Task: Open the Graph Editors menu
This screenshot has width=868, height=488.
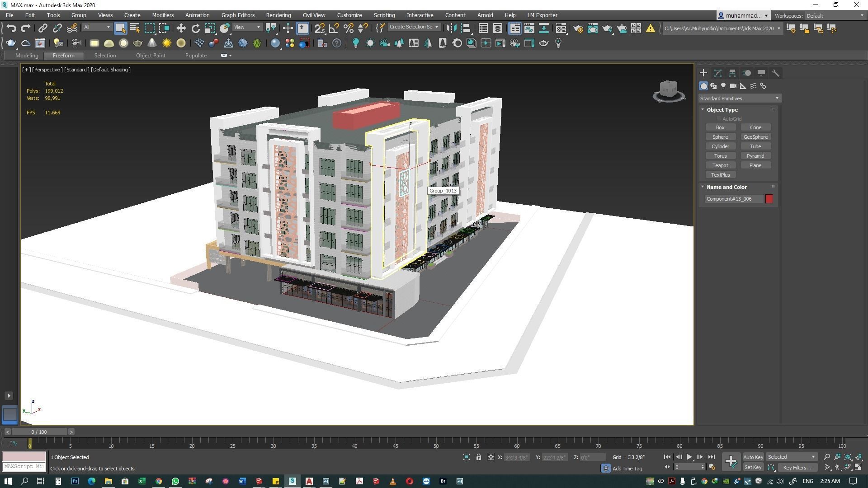Action: pos(238,15)
